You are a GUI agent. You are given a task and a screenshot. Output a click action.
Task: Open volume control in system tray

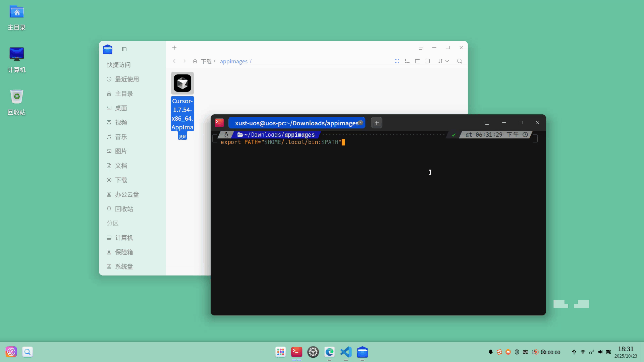(x=600, y=352)
